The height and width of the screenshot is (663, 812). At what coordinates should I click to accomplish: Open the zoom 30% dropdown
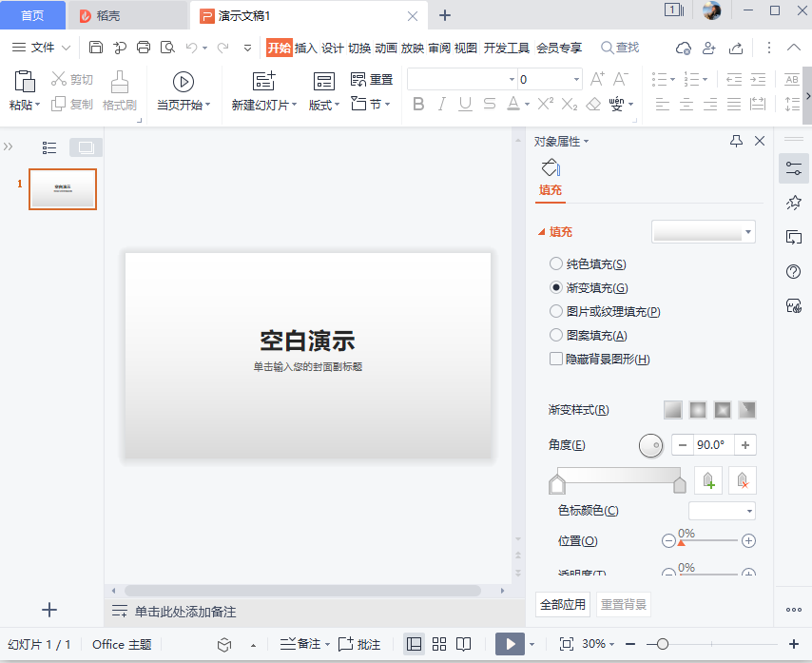pos(598,644)
